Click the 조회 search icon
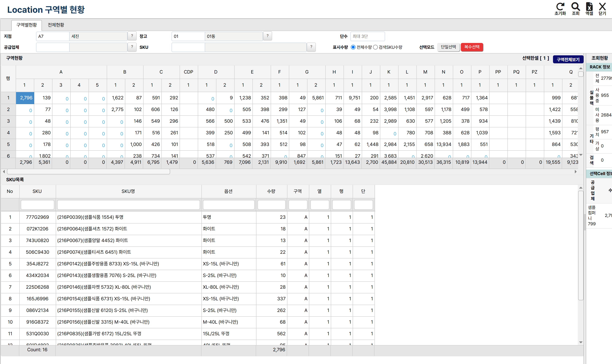Image resolution: width=612 pixels, height=364 pixels. pyautogui.click(x=575, y=9)
